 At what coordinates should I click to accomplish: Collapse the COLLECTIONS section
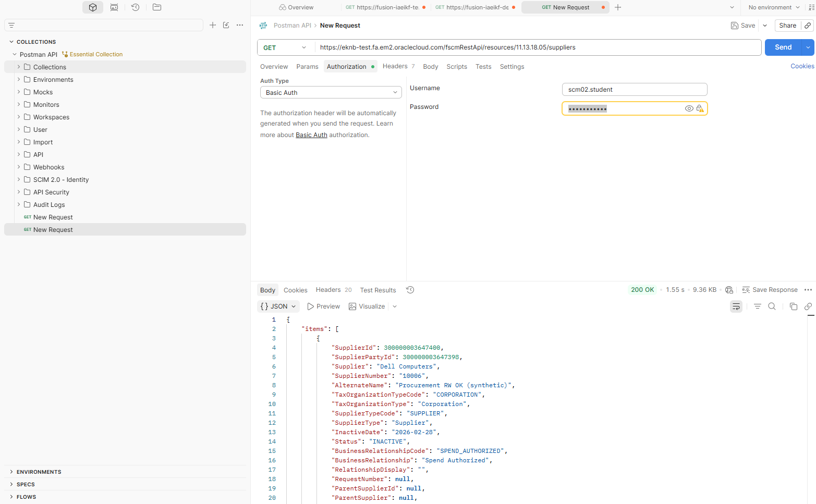click(11, 42)
